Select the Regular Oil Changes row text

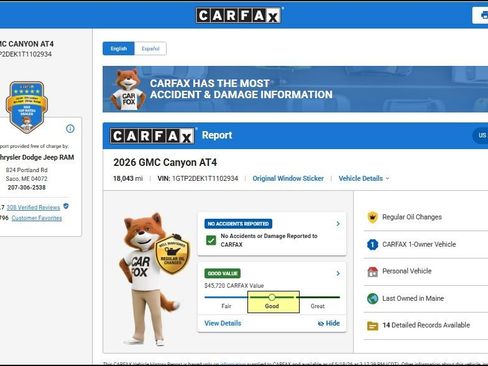click(412, 217)
